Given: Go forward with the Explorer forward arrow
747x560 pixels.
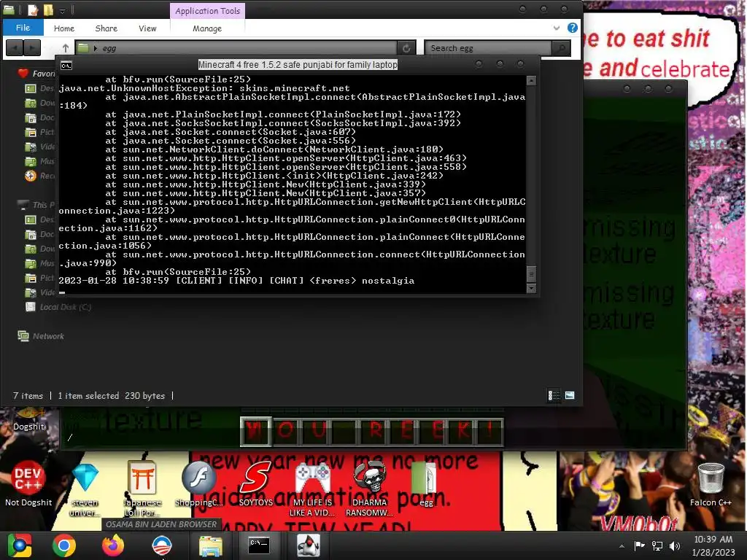Looking at the screenshot, I should pos(32,48).
